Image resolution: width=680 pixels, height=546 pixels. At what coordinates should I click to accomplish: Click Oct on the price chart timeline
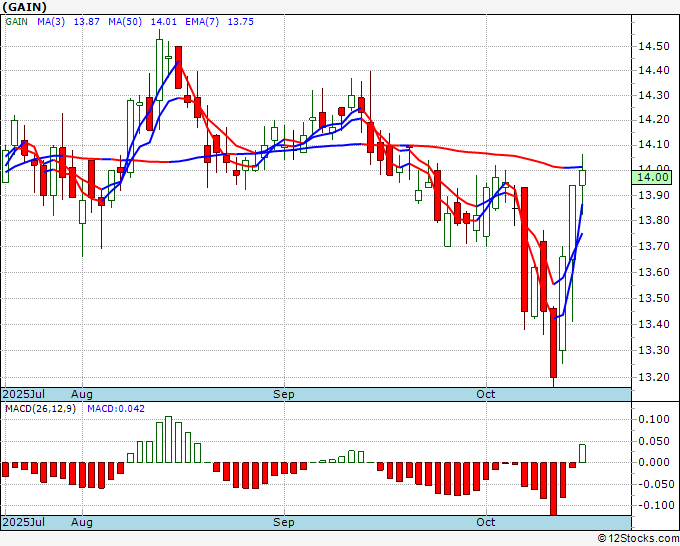pos(485,394)
